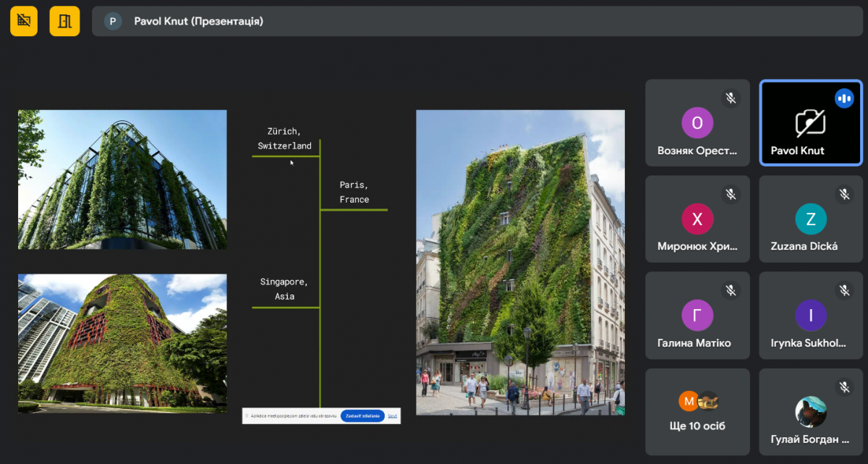Click 'Zastaviť zdieľanie' stop sharing button

coord(362,416)
